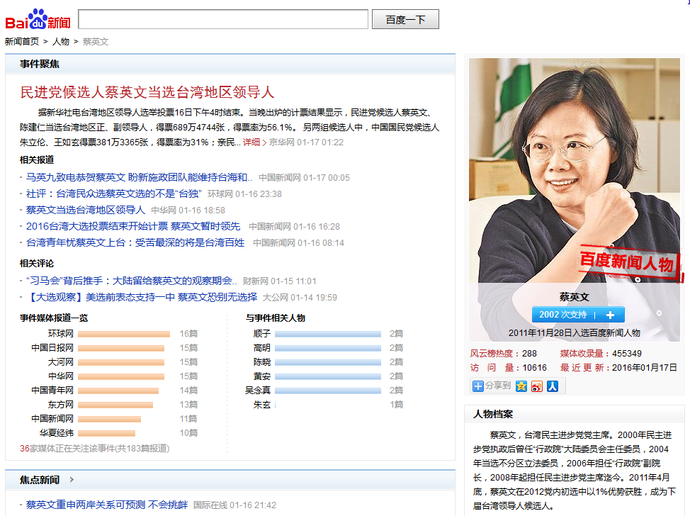
Task: Click the 最近更新：2016年01月17日 stat
Action: [618, 368]
